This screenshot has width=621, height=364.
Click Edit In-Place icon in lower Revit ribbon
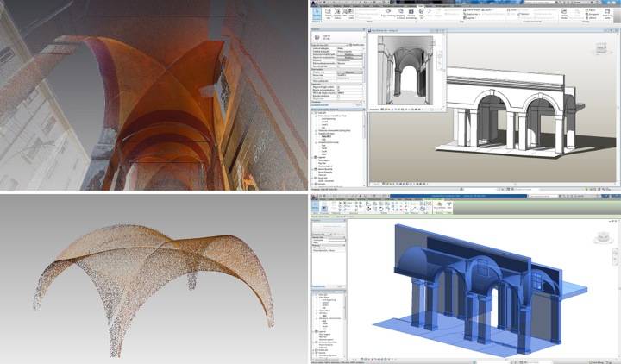tap(439, 204)
